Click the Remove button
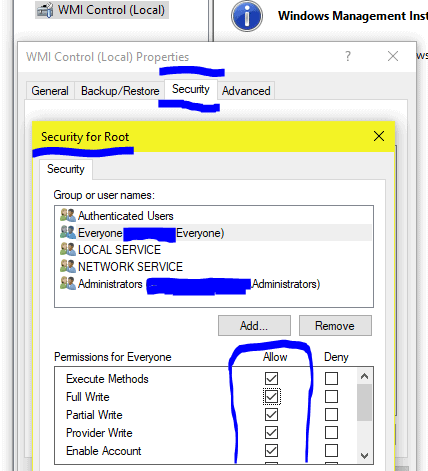428x471 pixels. click(335, 326)
